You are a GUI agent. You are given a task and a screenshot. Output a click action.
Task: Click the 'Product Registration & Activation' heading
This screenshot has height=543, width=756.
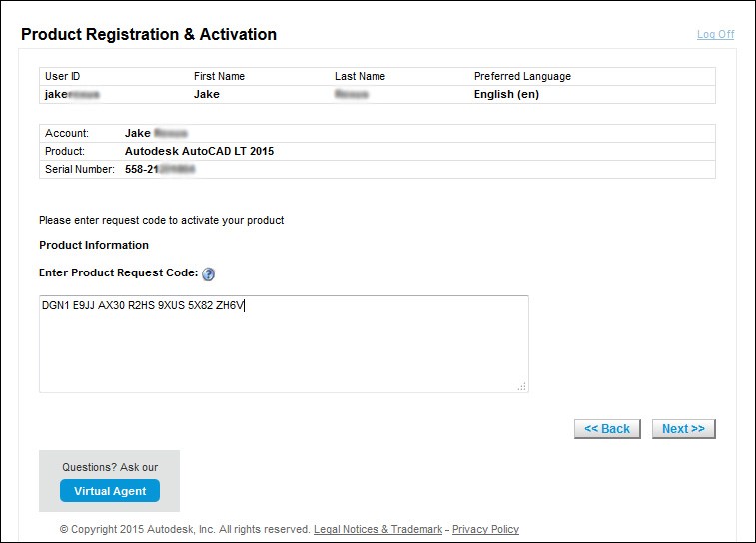coord(149,34)
